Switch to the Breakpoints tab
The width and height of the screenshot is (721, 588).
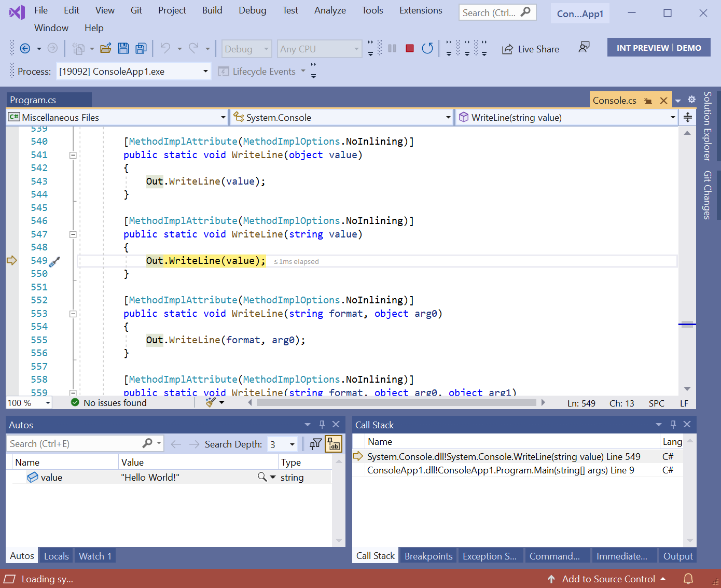(428, 556)
